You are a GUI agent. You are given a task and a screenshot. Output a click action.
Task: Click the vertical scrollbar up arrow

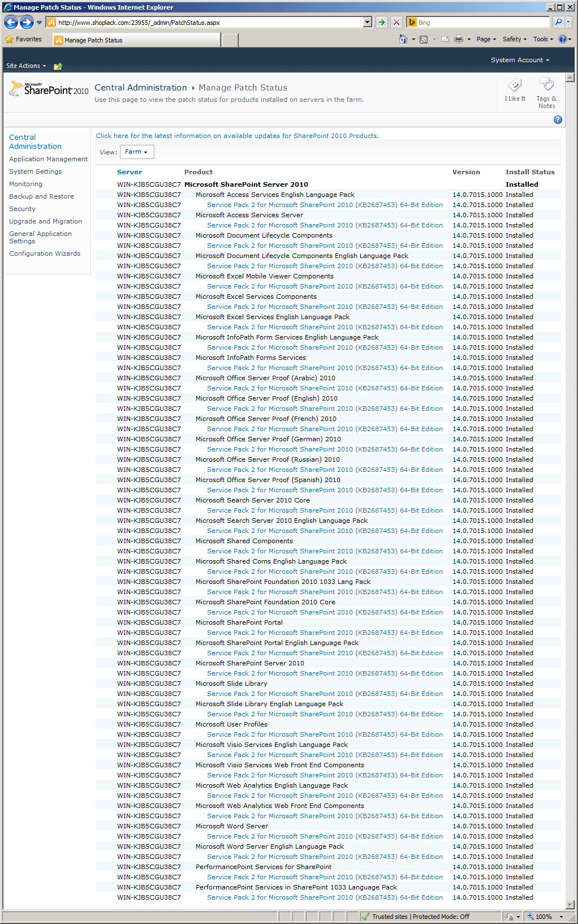click(x=570, y=78)
